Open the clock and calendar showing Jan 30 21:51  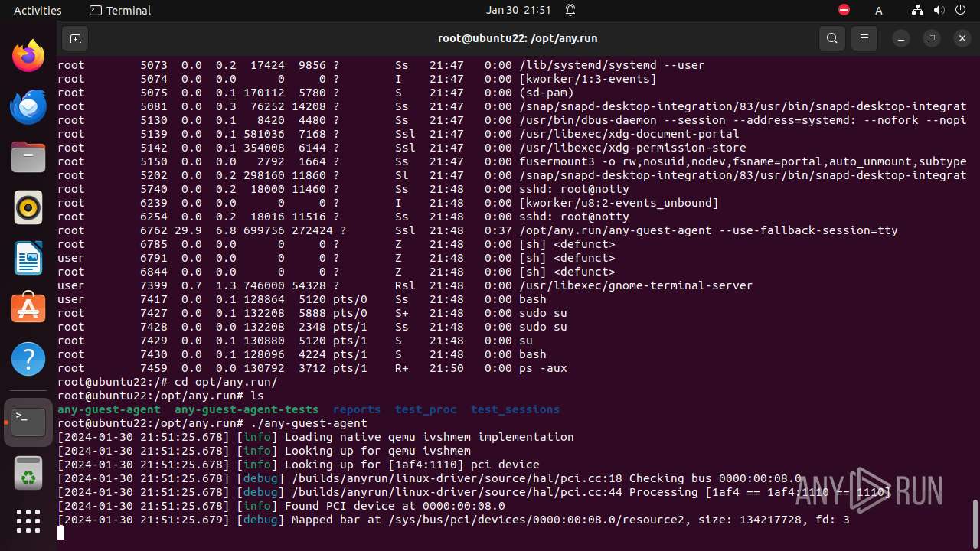518,10
